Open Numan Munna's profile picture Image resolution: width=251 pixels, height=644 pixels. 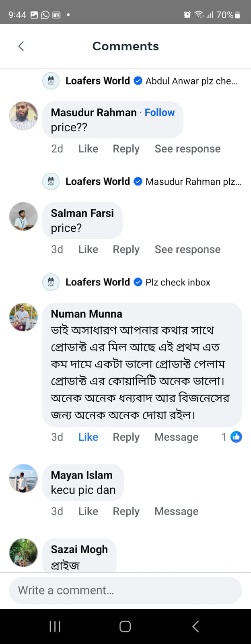tap(23, 317)
